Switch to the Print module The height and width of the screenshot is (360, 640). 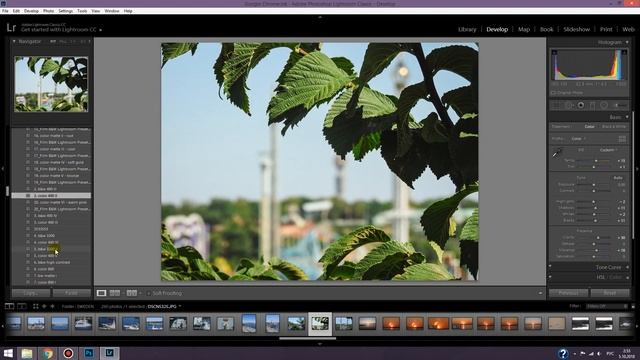tap(606, 29)
